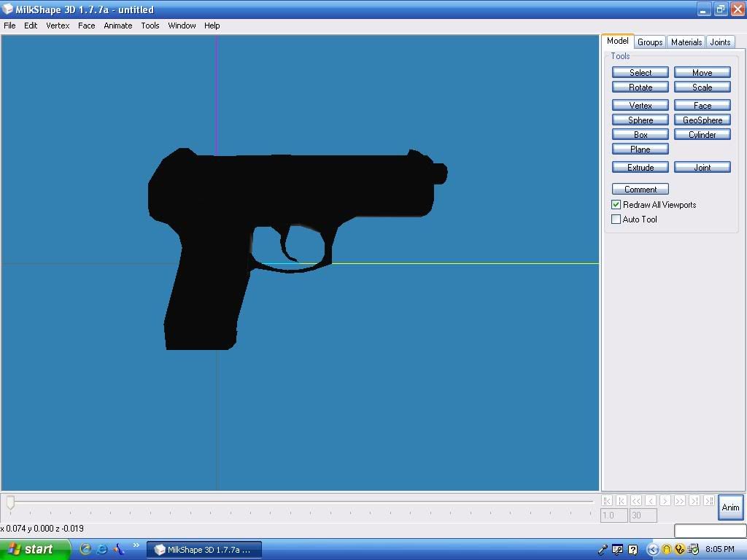Screen dimensions: 747x560
Task: Enable the Auto Tool checkbox
Action: pyautogui.click(x=616, y=219)
